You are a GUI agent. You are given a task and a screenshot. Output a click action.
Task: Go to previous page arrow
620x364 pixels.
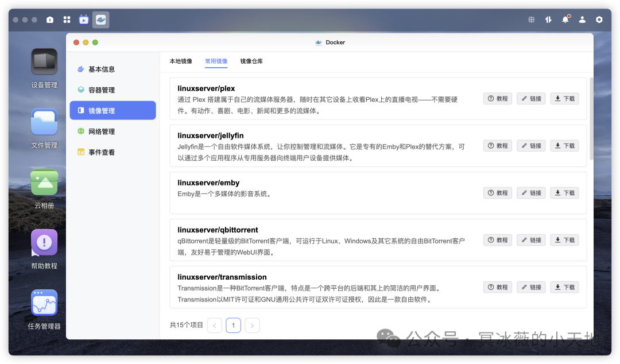pos(215,325)
